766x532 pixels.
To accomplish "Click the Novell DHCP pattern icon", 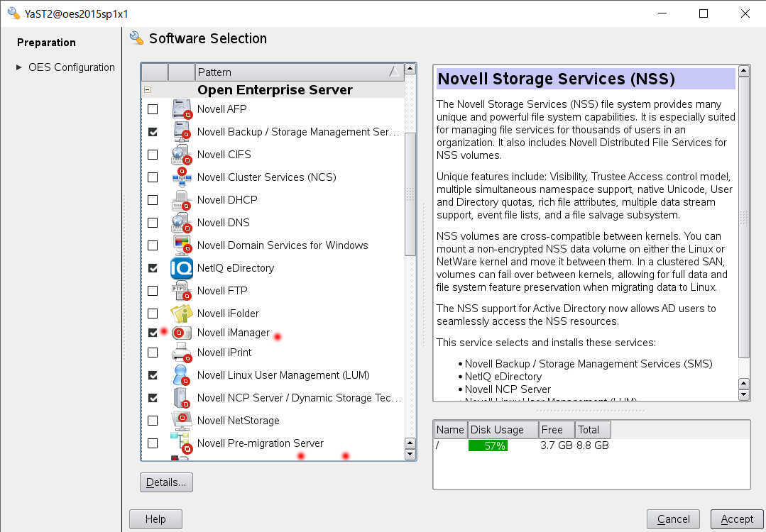I will [x=182, y=199].
